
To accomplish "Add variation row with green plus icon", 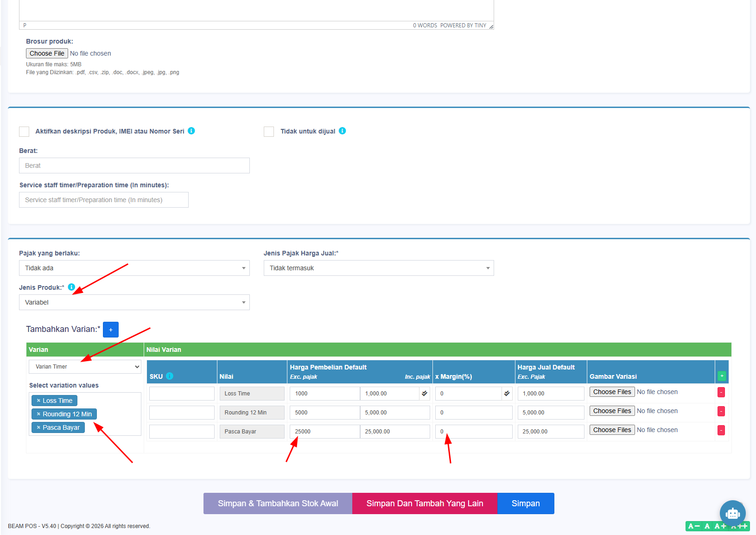I will tap(722, 376).
